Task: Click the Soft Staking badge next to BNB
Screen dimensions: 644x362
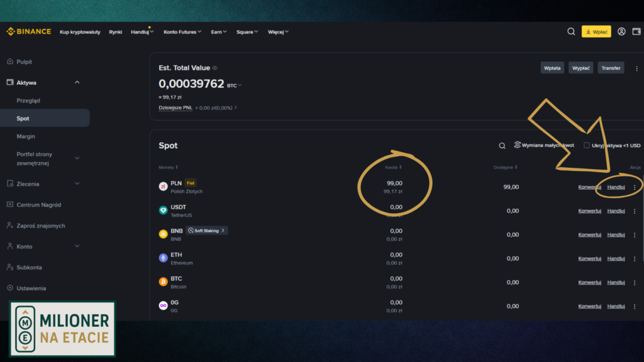Action: click(206, 231)
